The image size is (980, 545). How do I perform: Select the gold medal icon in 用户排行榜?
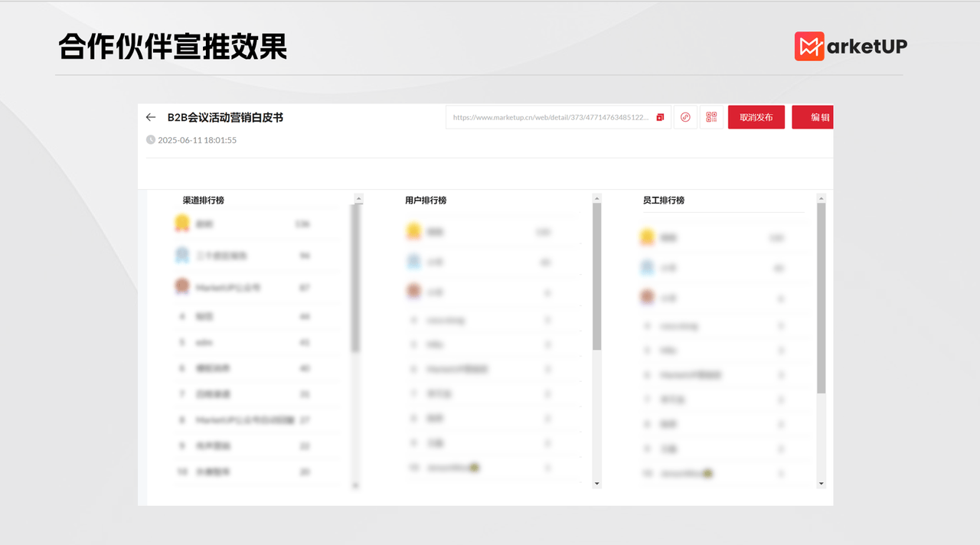[x=413, y=230]
